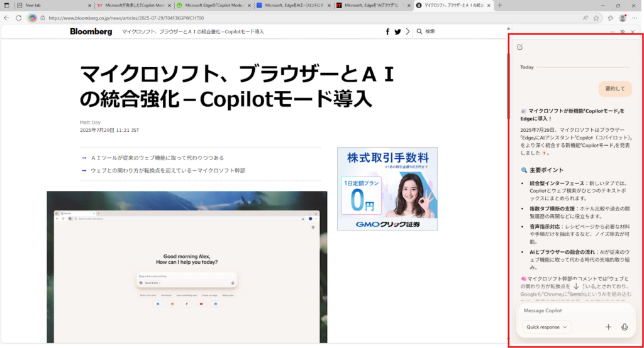Go to the Bloomberg home logo

[x=91, y=31]
